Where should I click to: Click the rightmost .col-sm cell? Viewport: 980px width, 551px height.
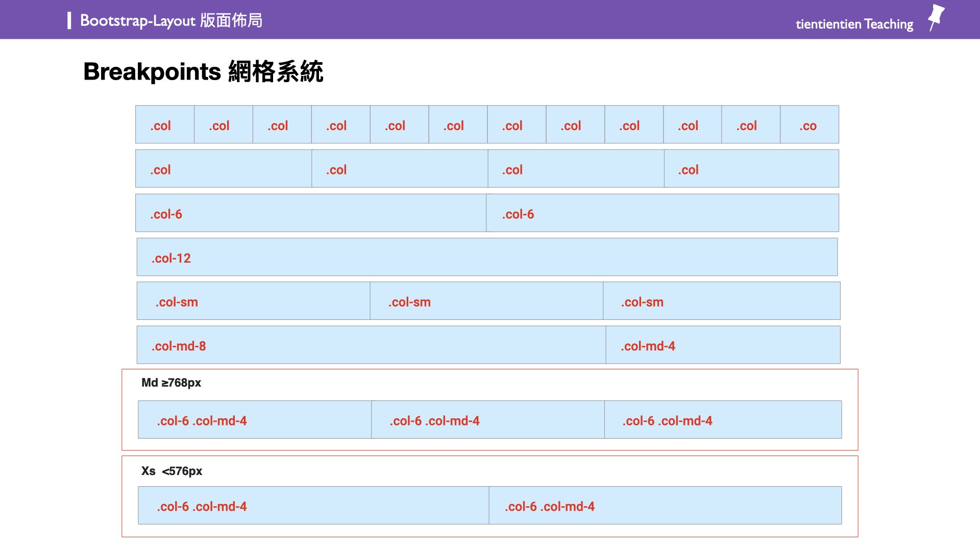coord(721,301)
